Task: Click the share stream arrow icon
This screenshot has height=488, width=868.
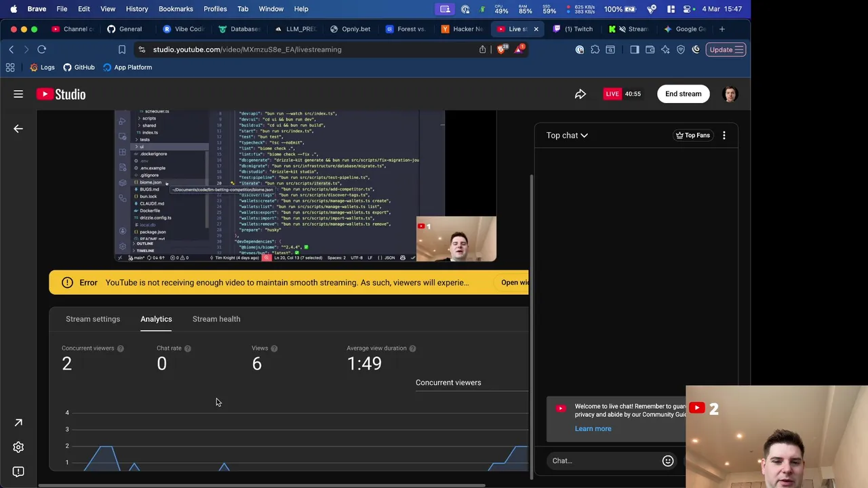Action: (x=580, y=94)
